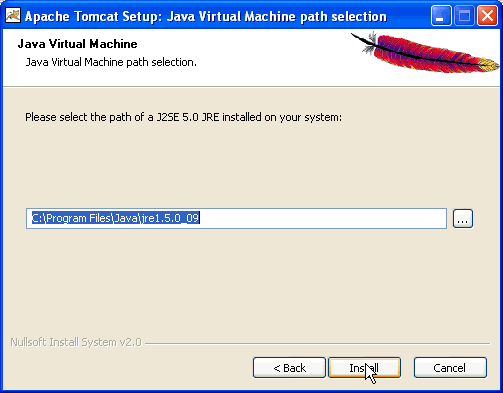The height and width of the screenshot is (393, 503).
Task: Click the disabled maximize button
Action: (x=464, y=16)
